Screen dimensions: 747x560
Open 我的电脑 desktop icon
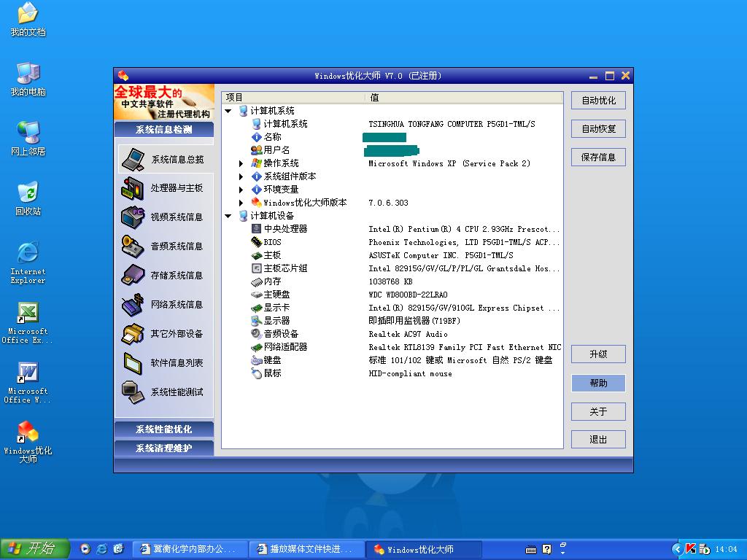(28, 74)
